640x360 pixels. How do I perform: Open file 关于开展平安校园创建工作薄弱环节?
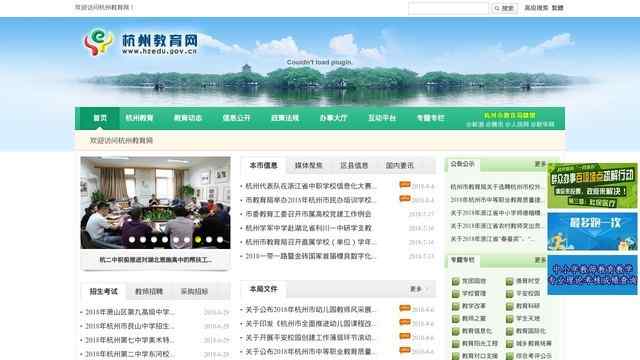[x=311, y=338]
